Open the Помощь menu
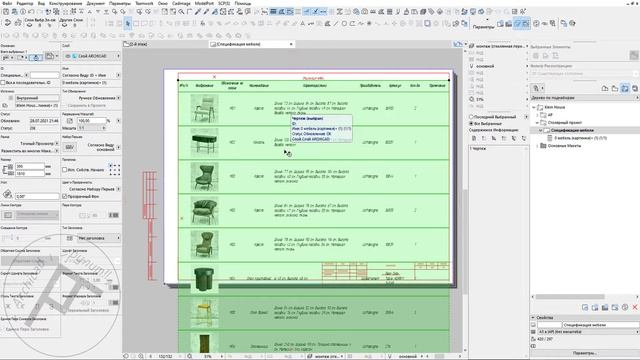The image size is (640, 360). [243, 3]
